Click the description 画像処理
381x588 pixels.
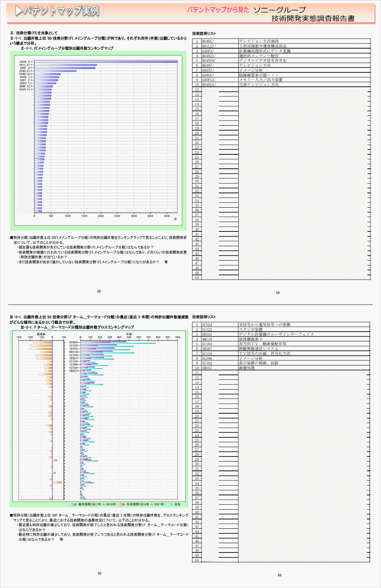point(247,368)
